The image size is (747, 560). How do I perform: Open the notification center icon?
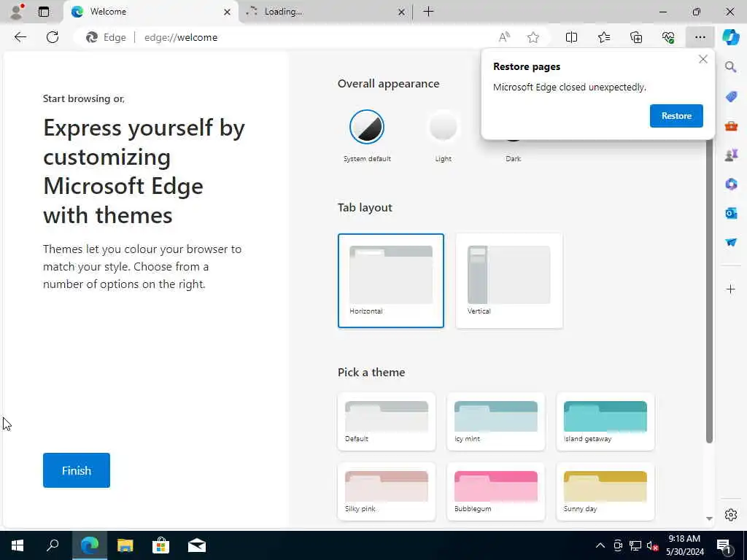724,545
